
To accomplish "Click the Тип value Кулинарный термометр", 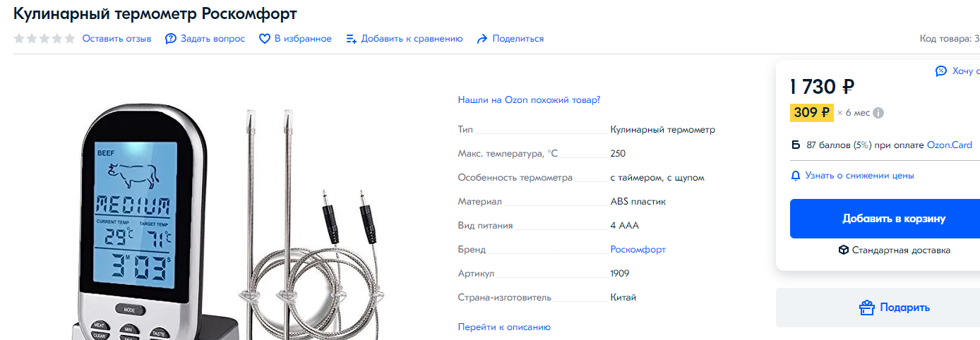I will tap(663, 130).
